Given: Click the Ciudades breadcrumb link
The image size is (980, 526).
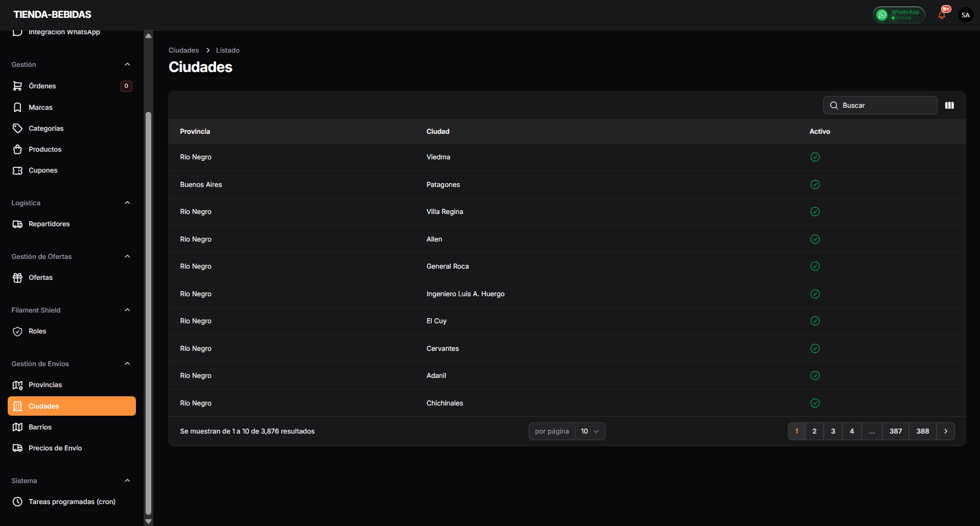Looking at the screenshot, I should pyautogui.click(x=183, y=50).
